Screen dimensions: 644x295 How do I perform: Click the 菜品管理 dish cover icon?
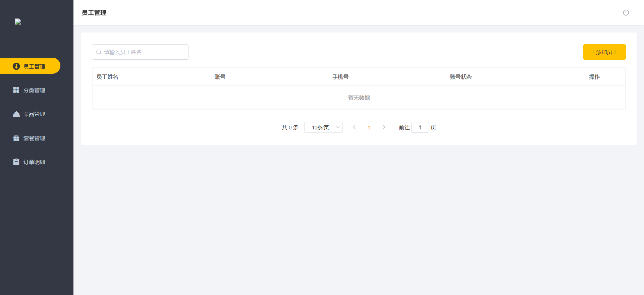coord(16,114)
